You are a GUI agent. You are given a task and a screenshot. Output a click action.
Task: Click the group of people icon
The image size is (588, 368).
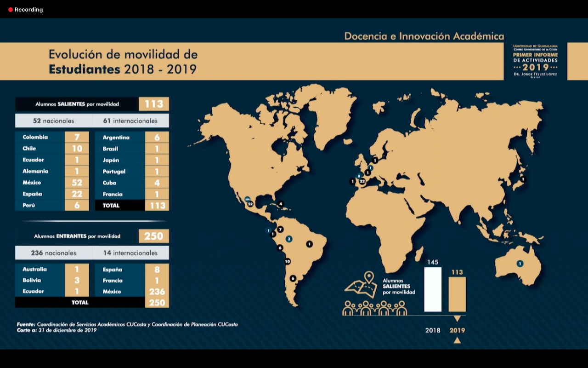click(375, 308)
